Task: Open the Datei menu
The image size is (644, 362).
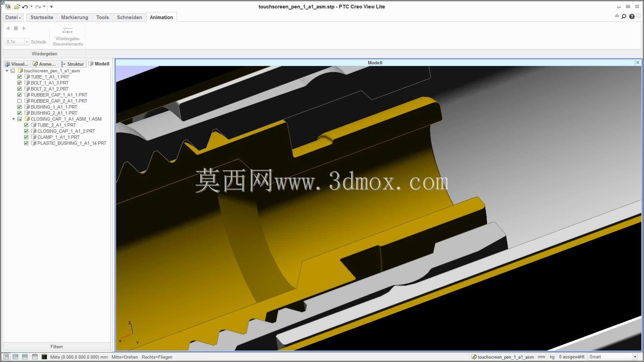Action: (13, 17)
